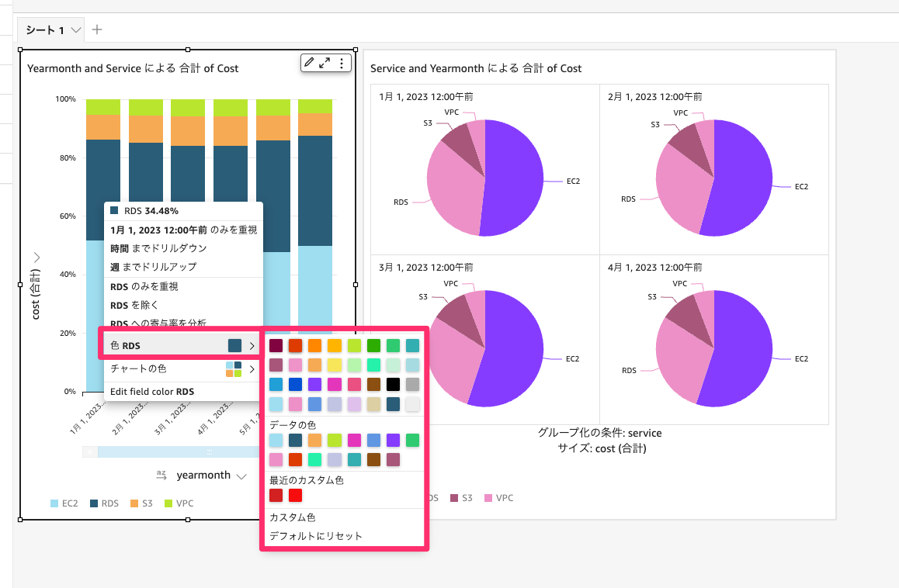This screenshot has width=899, height=588.
Task: Open the yearmonth axis dropdown
Action: point(242,475)
